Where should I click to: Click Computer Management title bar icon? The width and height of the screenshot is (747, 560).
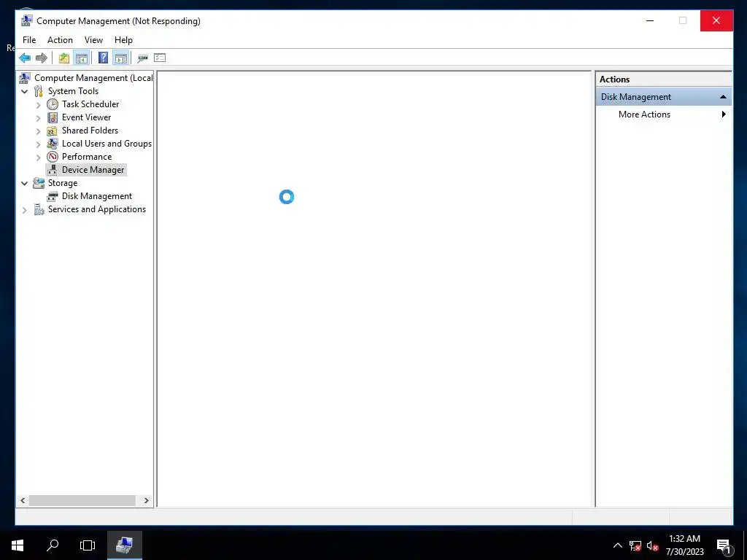(x=27, y=21)
